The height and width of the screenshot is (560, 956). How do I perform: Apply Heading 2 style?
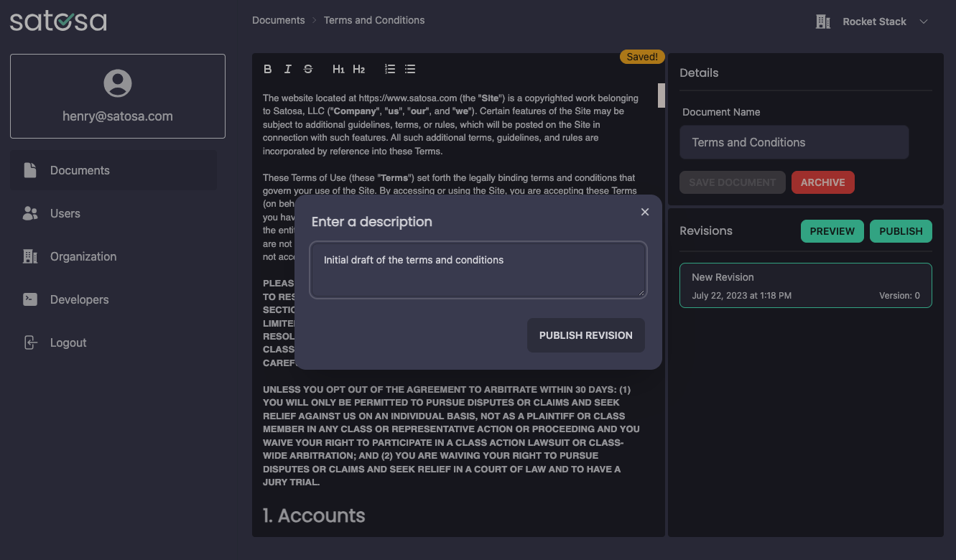[359, 69]
